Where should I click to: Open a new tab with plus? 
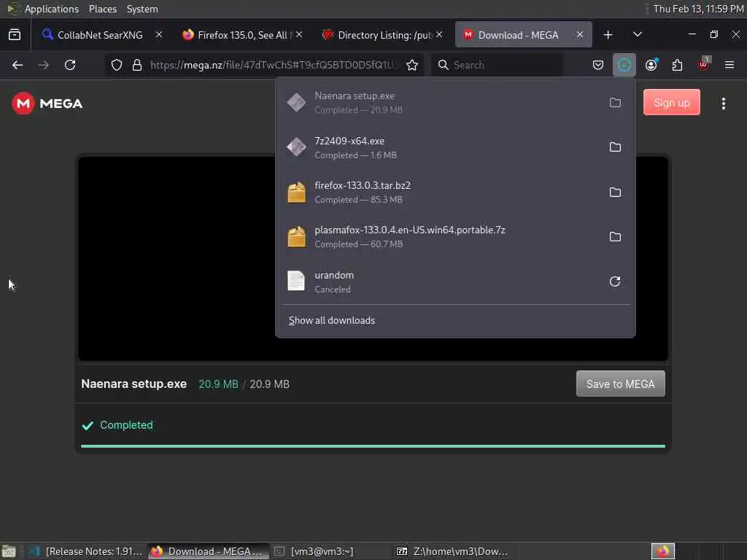[x=608, y=35]
